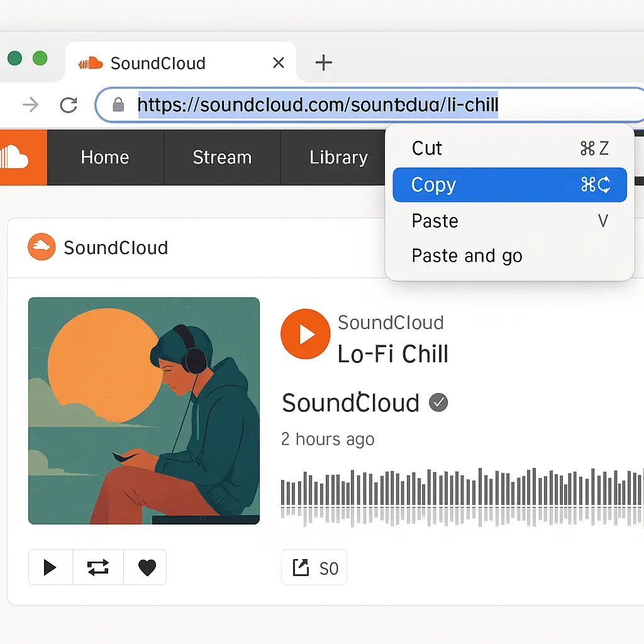Click the green window button
Image resolution: width=644 pixels, height=644 pixels.
click(40, 58)
